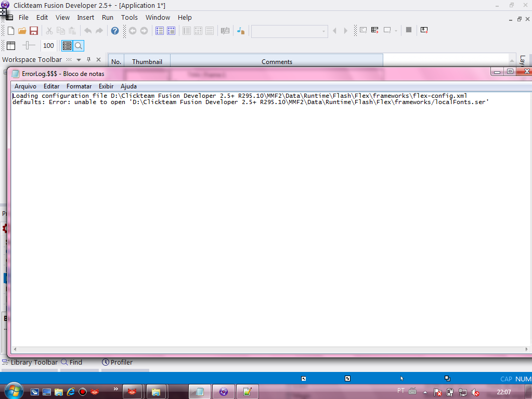Go to previous frame triangle arrow
This screenshot has width=532, height=399.
pyautogui.click(x=334, y=31)
